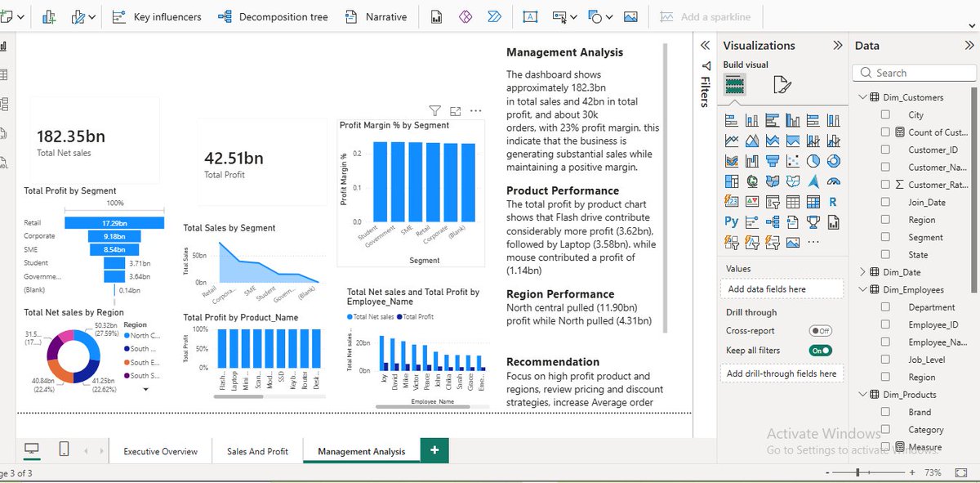Tick the Job_Level field checkbox
Viewport: 980px width, 483px height.
point(886,360)
